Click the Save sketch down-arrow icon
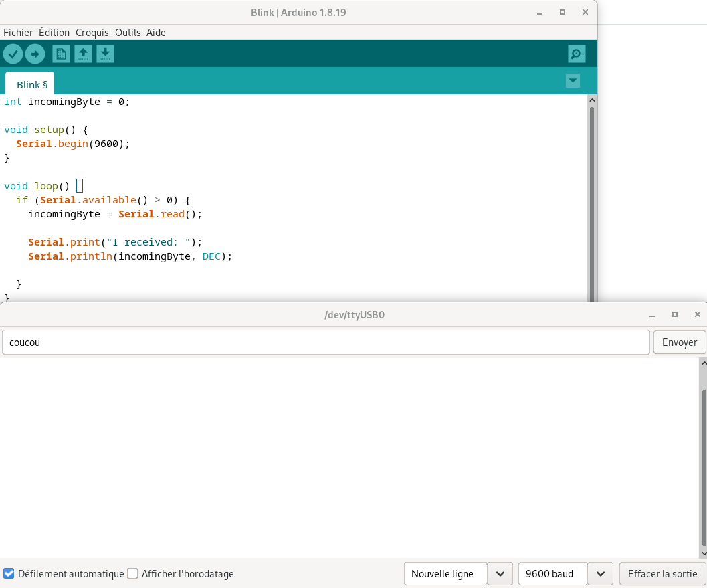Viewport: 707px width, 588px height. point(105,54)
